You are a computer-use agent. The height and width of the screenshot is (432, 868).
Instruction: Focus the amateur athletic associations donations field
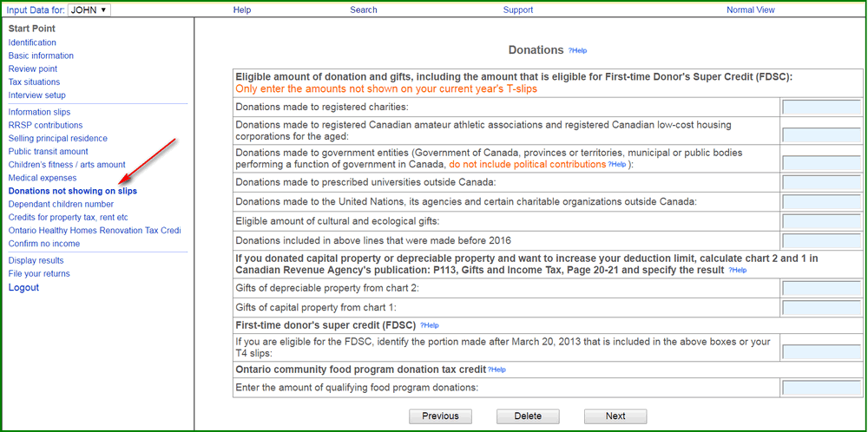[x=821, y=135]
